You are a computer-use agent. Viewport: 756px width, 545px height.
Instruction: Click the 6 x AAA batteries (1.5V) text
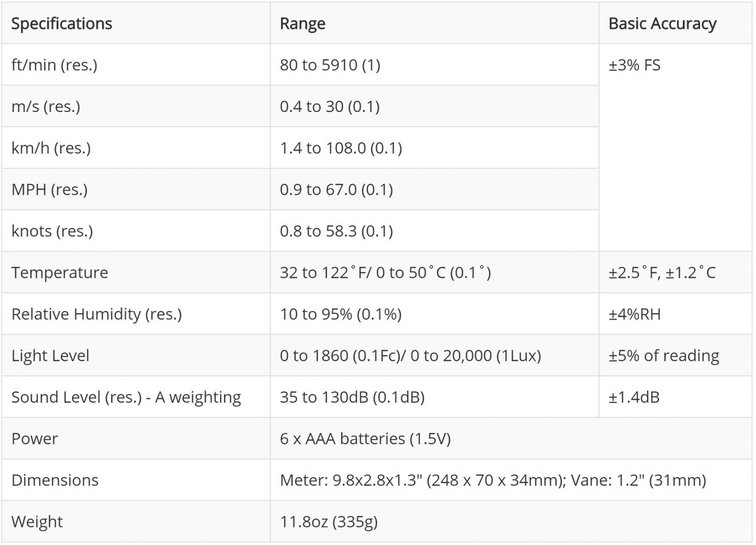(x=365, y=439)
